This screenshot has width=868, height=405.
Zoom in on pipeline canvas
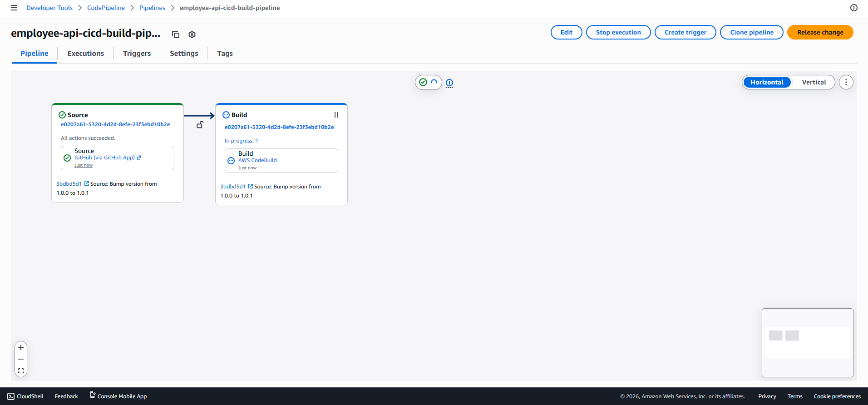[x=21, y=347]
